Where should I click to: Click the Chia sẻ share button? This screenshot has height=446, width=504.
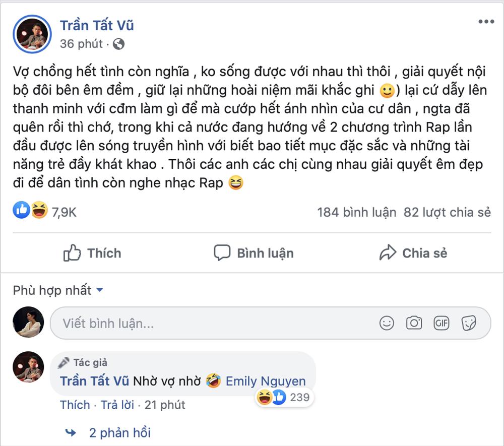(x=413, y=253)
